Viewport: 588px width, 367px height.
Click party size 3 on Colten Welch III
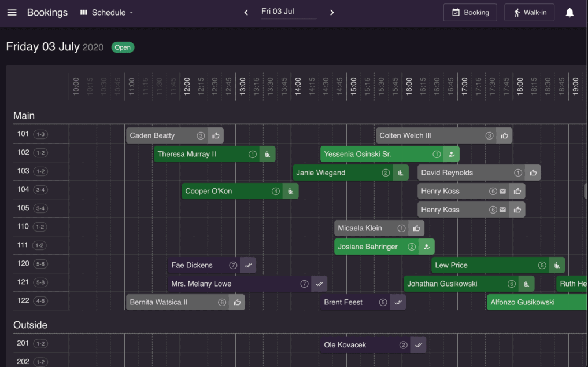(x=489, y=135)
